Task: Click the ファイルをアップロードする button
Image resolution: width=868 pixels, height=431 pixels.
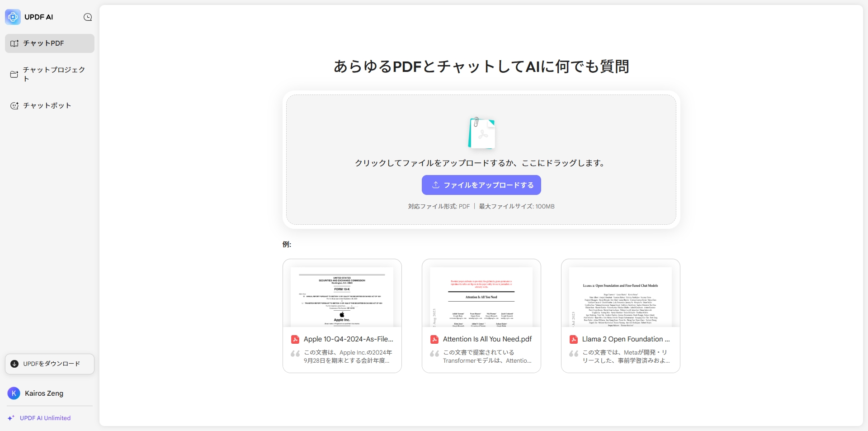Action: click(x=481, y=185)
